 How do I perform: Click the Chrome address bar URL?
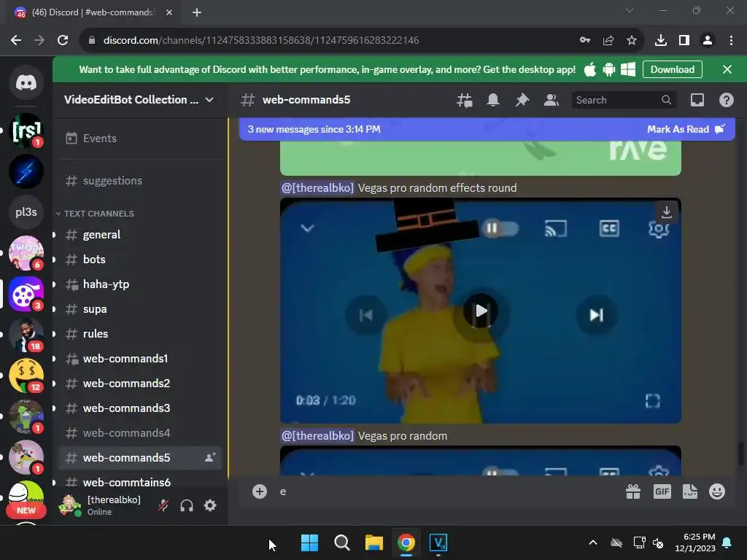[x=261, y=41]
